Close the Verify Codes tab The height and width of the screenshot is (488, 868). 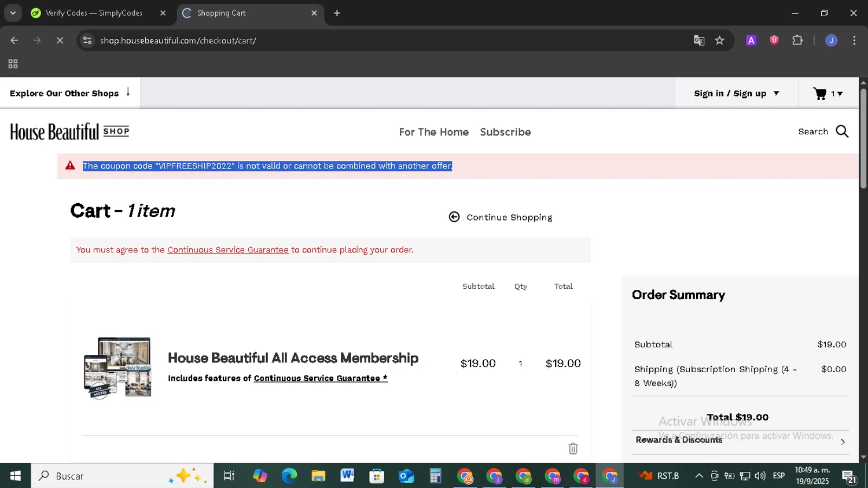(163, 13)
